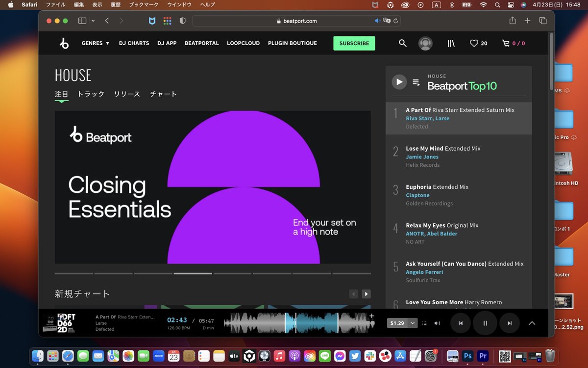
Task: Seek within the track waveform
Action: pos(299,323)
